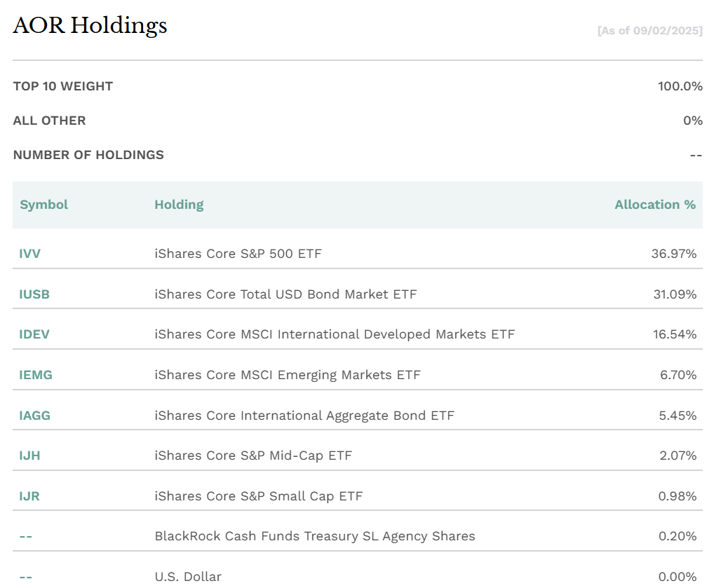Sort by Holding column header
Screen dimensions: 721x588
point(179,205)
